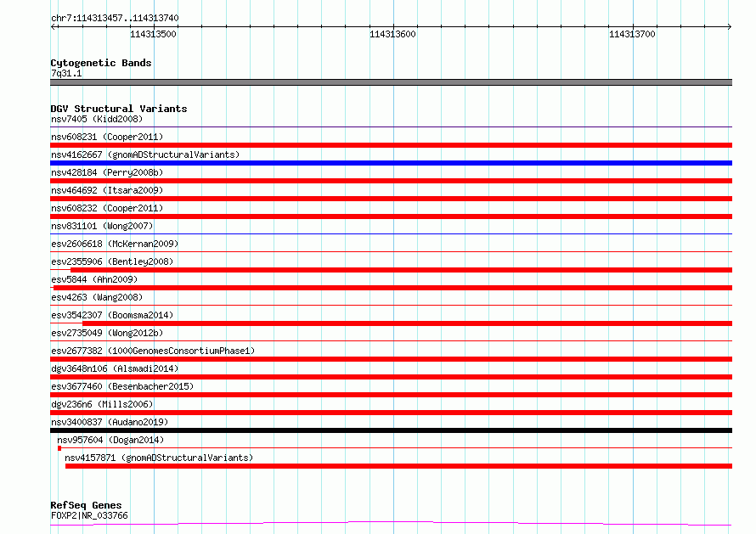
Task: Click the thin blue nsv831101 Wong2007 line
Action: point(391,234)
